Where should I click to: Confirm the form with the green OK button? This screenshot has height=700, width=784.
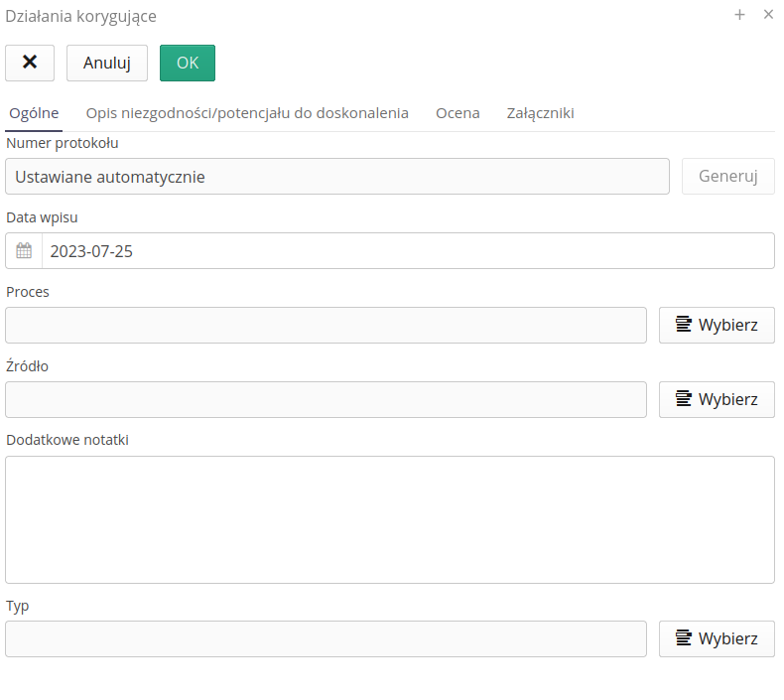pos(188,63)
